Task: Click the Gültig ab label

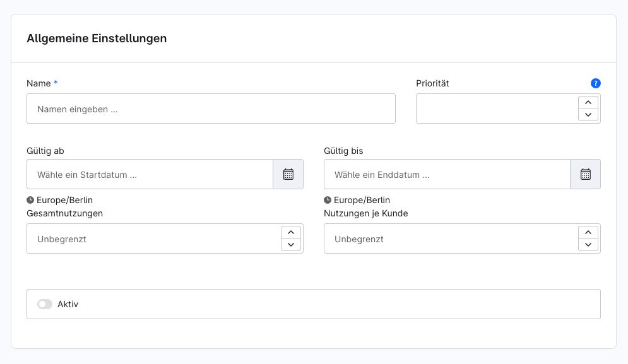Action: coord(45,151)
